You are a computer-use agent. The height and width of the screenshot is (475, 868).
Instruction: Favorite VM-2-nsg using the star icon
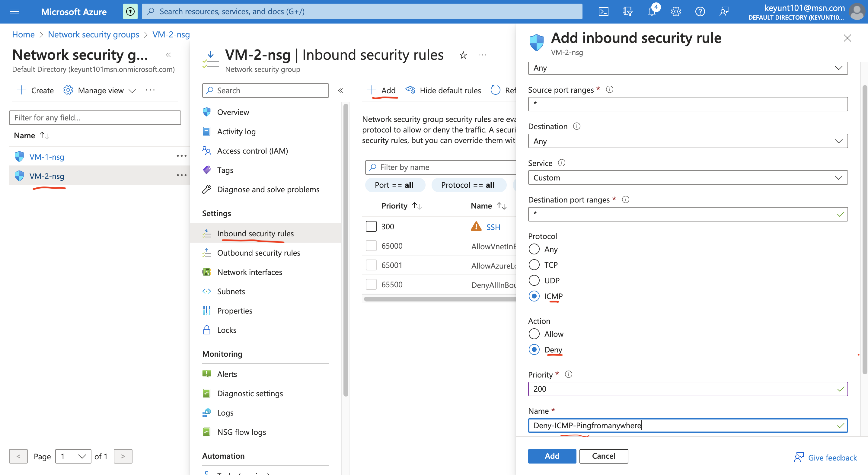pyautogui.click(x=463, y=55)
